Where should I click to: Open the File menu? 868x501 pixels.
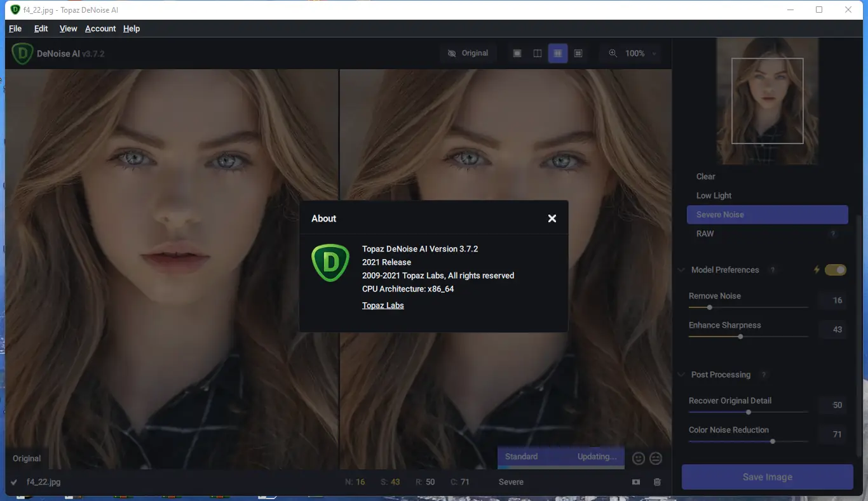(15, 29)
